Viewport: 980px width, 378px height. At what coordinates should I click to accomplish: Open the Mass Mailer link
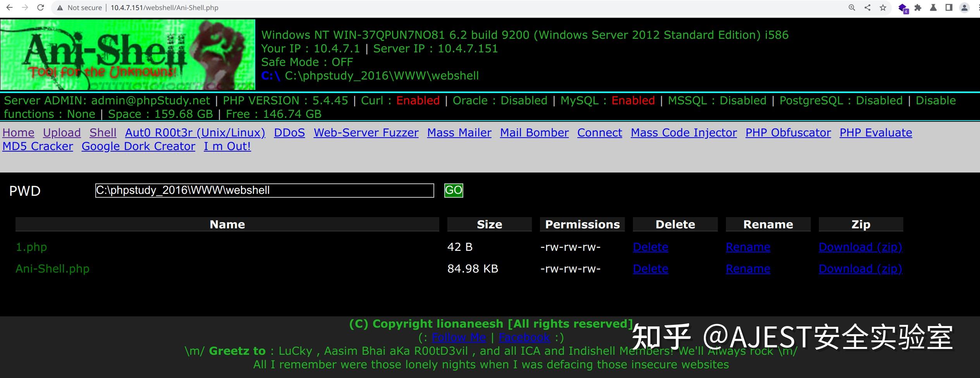(x=459, y=133)
